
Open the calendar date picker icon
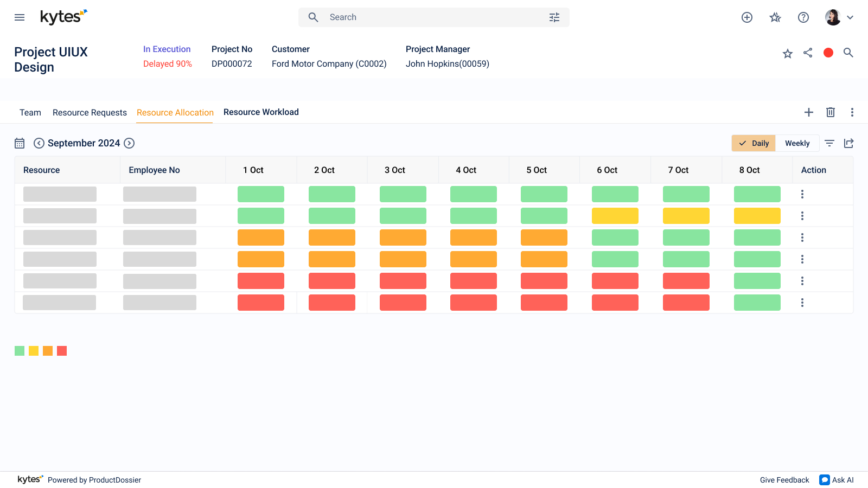pyautogui.click(x=20, y=143)
